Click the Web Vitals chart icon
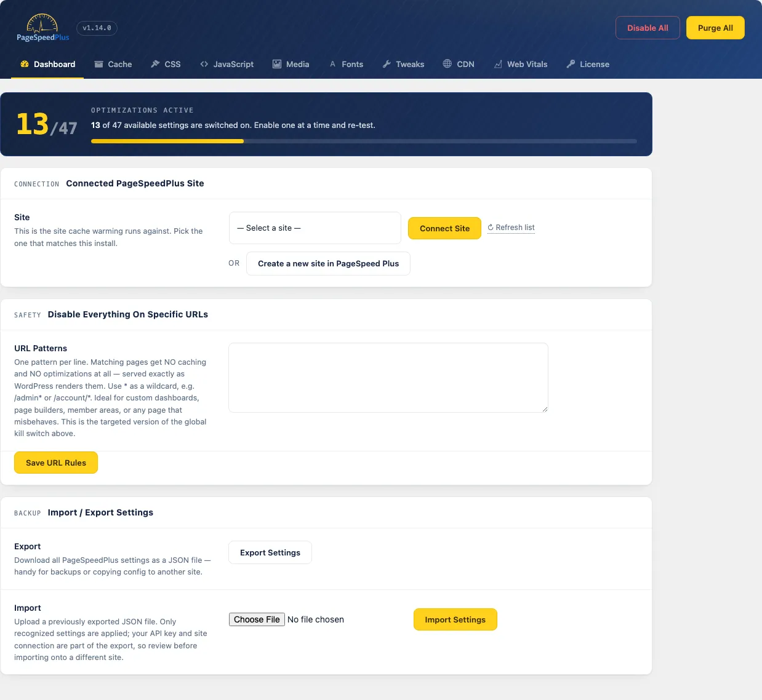This screenshot has height=700, width=762. (x=498, y=64)
